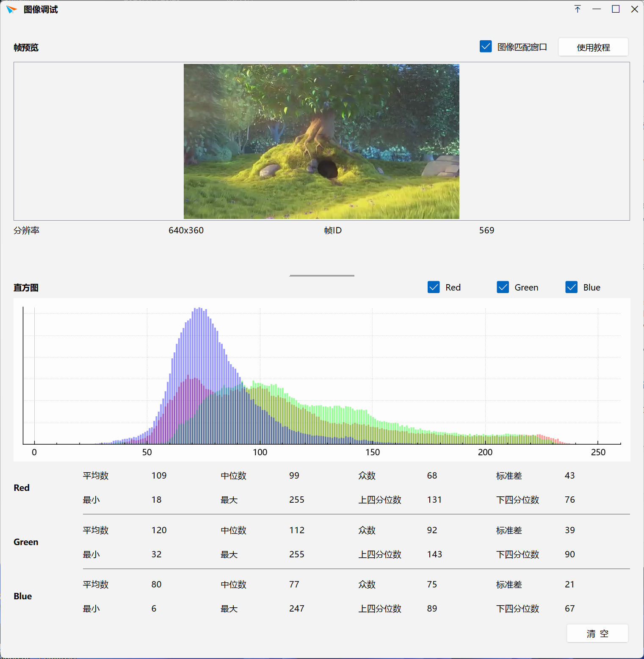Select Green 众数 value 92
The width and height of the screenshot is (644, 659).
[x=432, y=530]
